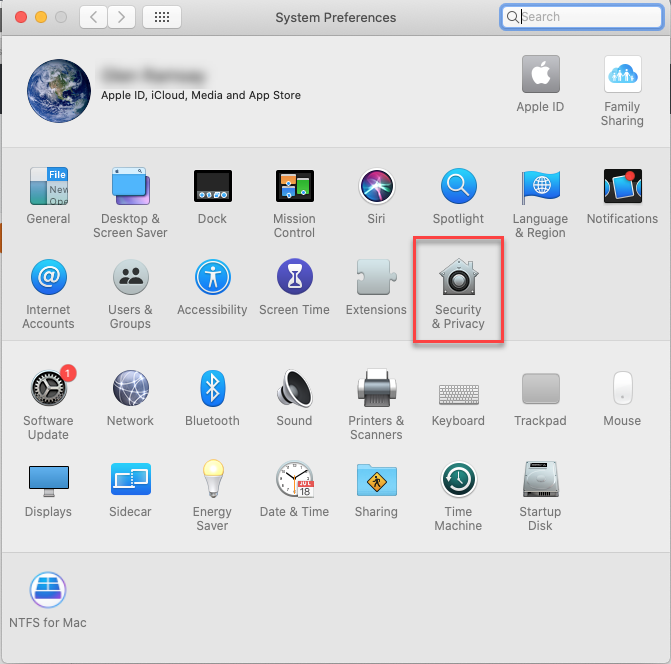Open Language & Region pane
The height and width of the screenshot is (664, 671).
pyautogui.click(x=540, y=203)
